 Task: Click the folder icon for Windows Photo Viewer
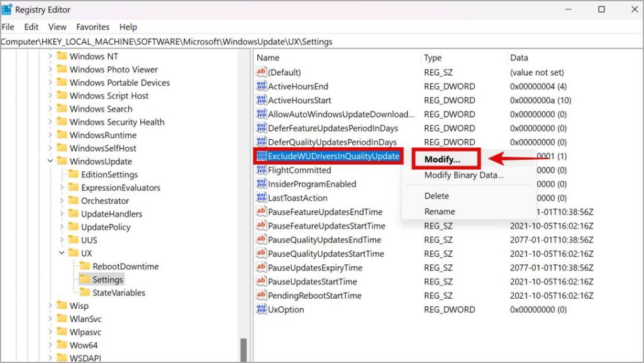(x=62, y=69)
